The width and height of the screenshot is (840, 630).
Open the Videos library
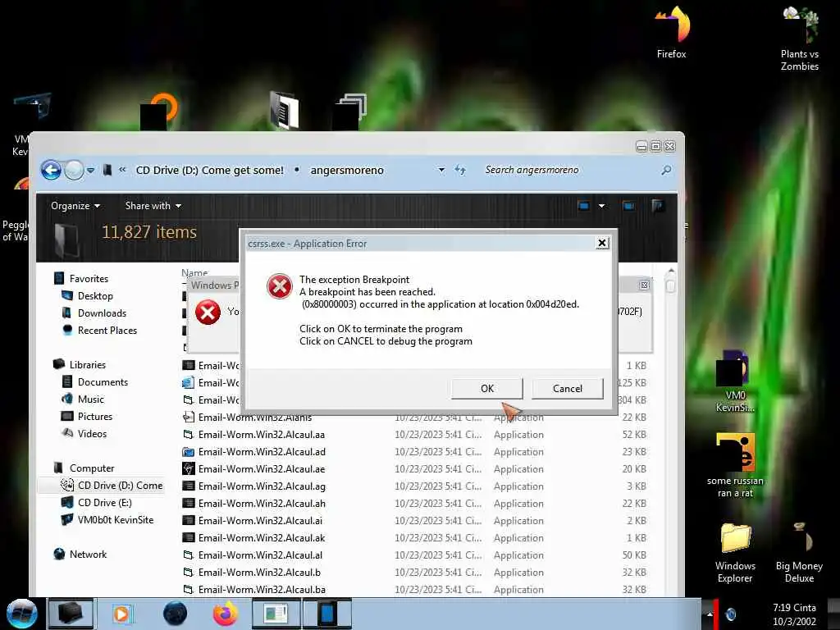(84, 433)
